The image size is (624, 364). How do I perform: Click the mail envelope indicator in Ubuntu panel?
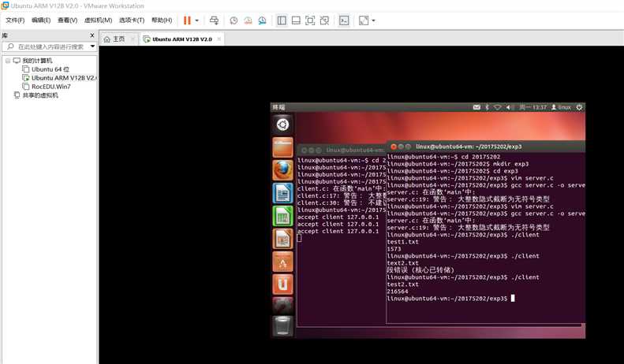click(476, 107)
